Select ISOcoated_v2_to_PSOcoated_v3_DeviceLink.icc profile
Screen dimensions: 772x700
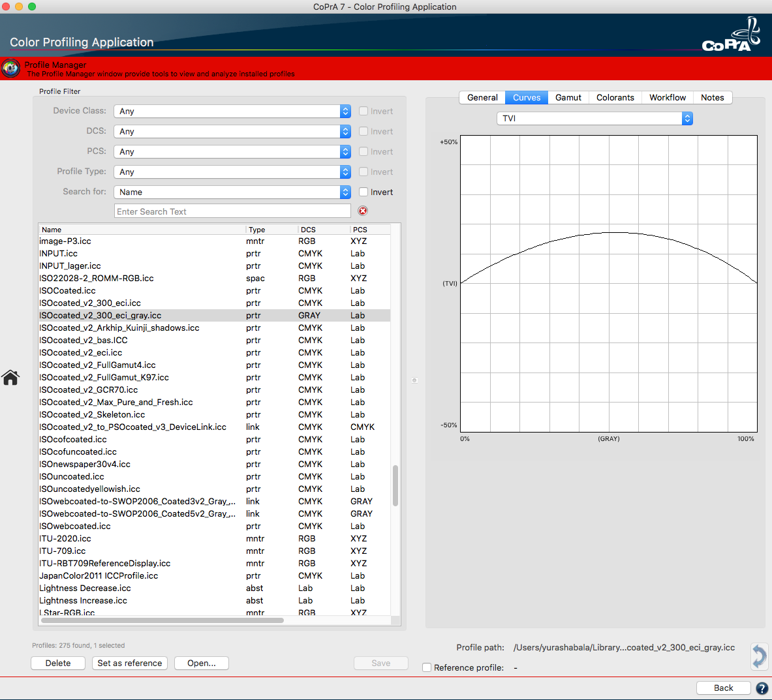(215, 427)
